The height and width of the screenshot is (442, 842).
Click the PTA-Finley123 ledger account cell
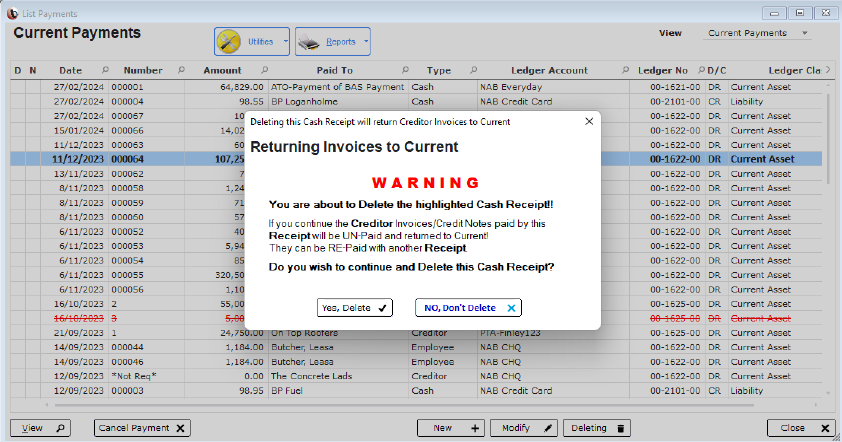553,334
